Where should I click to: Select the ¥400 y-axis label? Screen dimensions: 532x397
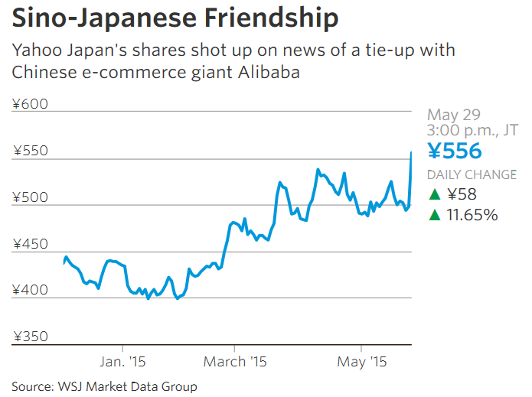point(30,291)
